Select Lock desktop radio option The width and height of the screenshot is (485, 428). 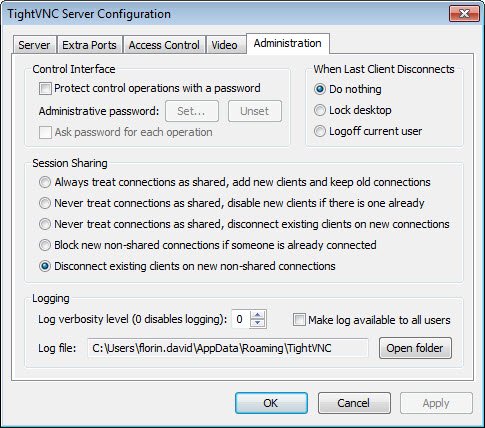click(x=320, y=110)
